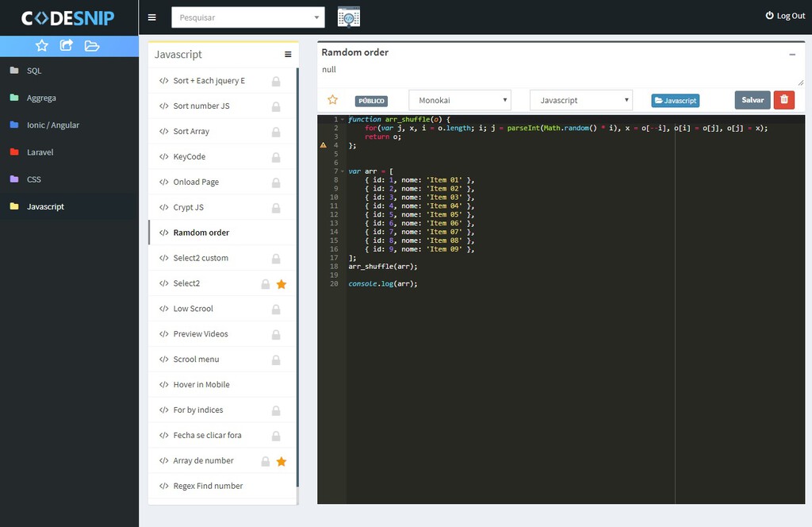Open the Javascript snippet list menu icon
This screenshot has height=527, width=812.
click(288, 55)
